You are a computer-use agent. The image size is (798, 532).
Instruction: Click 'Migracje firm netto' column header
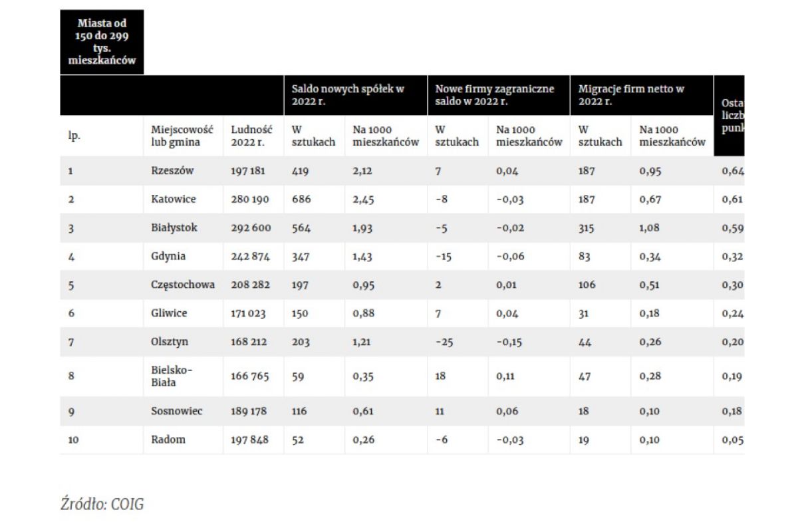tap(631, 95)
